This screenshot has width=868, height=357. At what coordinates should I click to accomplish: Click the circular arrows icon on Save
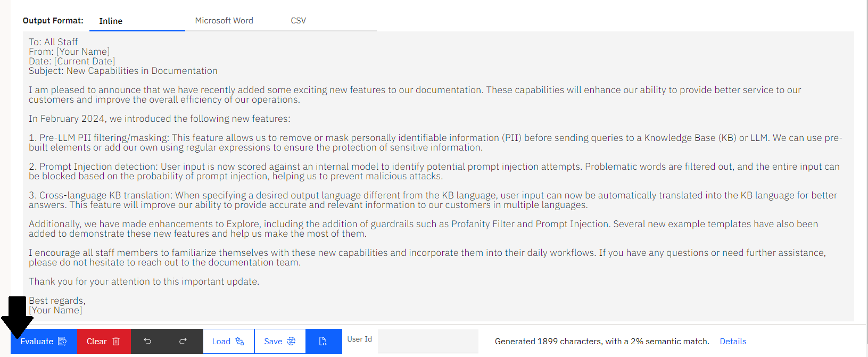291,342
